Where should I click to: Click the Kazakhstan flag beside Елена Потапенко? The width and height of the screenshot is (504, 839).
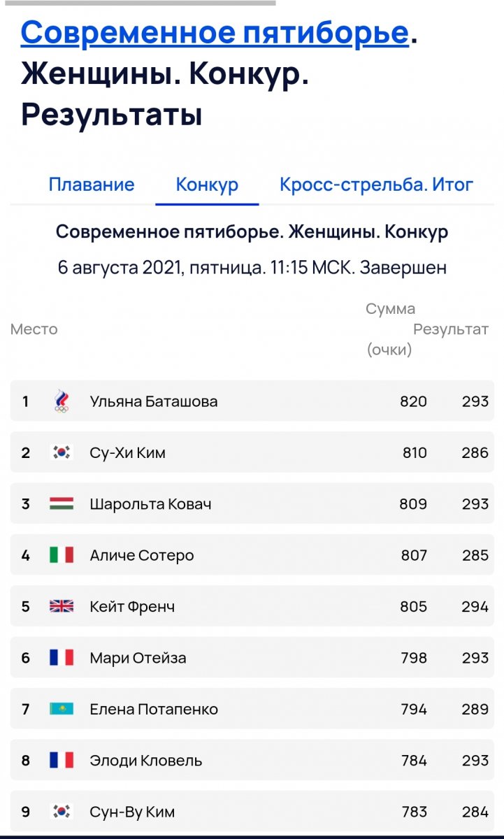pos(62,709)
